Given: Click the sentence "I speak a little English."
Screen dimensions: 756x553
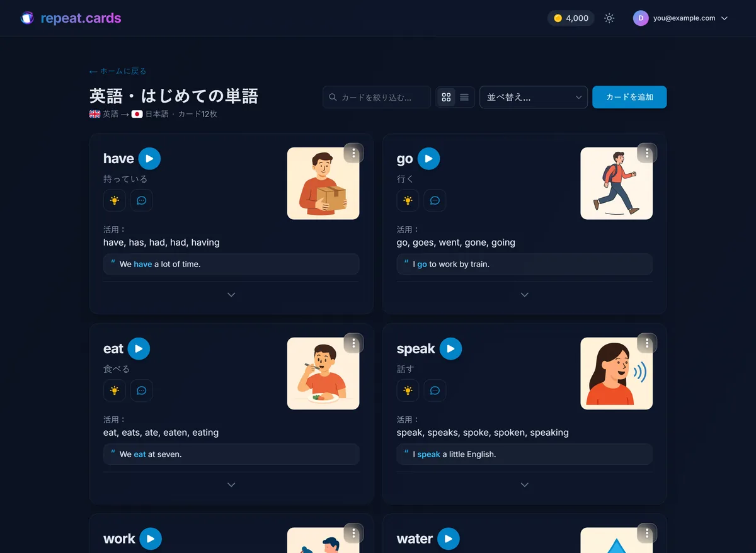Looking at the screenshot, I should point(454,455).
